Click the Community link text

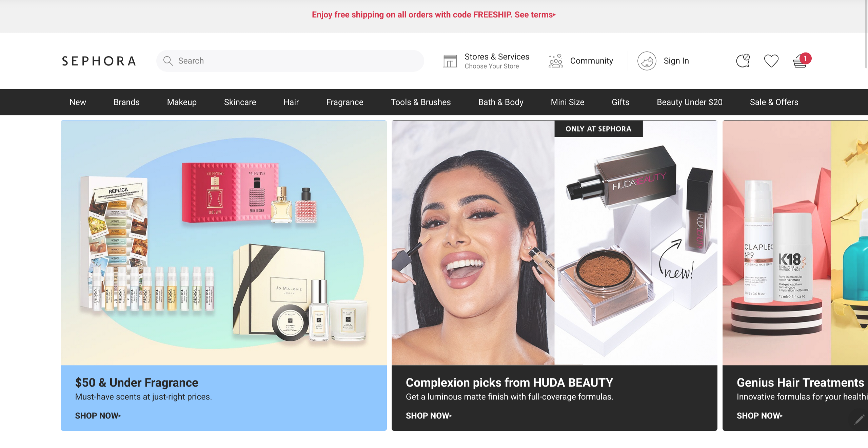pyautogui.click(x=591, y=61)
